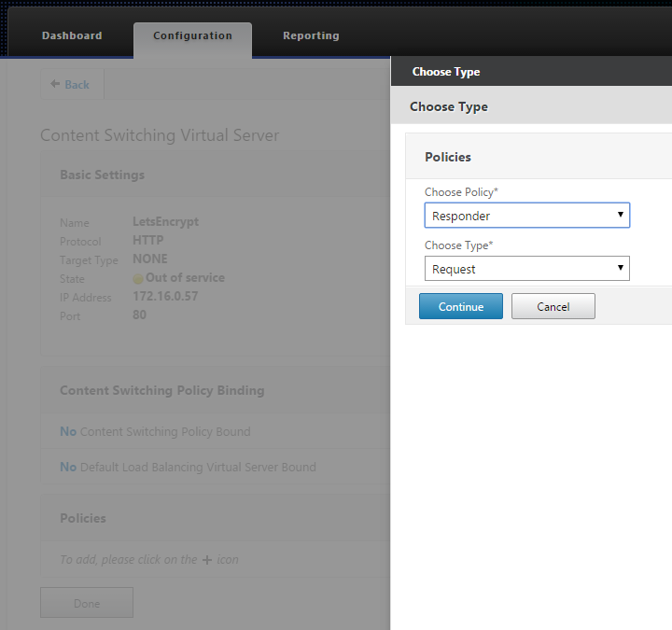This screenshot has height=630, width=672.
Task: Open the Choose Policy dropdown showing Responder
Action: point(526,216)
